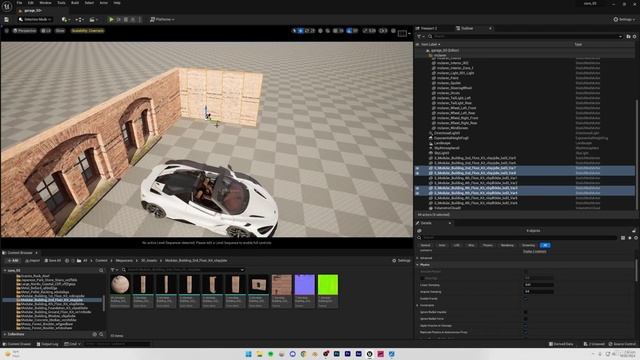Open Photoshop from the taskbar
640x360 pixels.
pos(337,354)
